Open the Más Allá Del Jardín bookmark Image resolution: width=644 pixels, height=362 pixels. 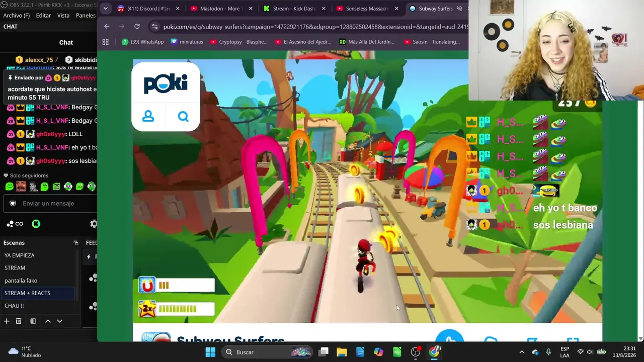point(368,42)
